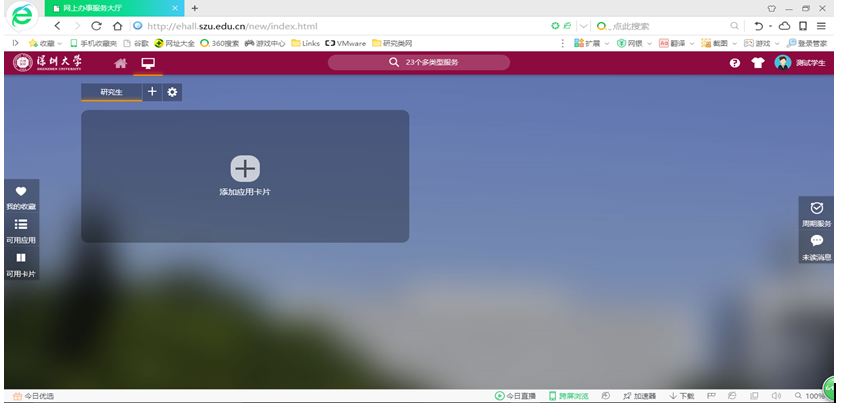Open the Links bookmark folder
846x407 pixels.
[x=305, y=43]
